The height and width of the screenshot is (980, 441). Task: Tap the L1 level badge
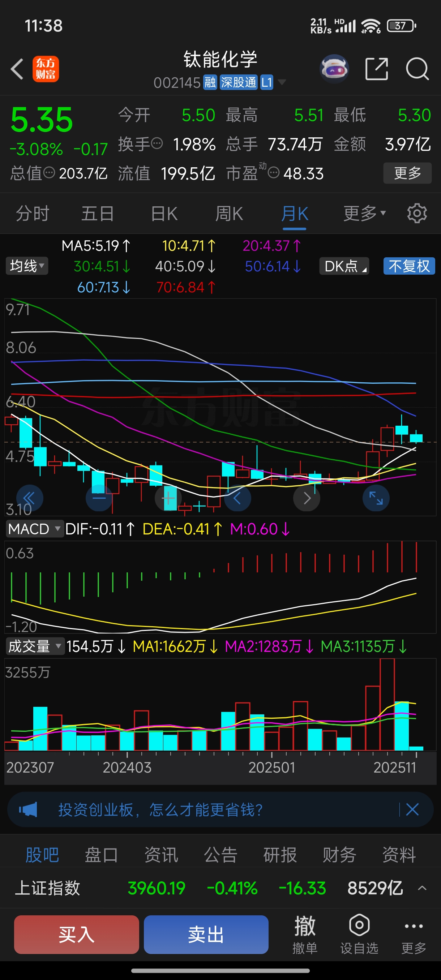(267, 82)
